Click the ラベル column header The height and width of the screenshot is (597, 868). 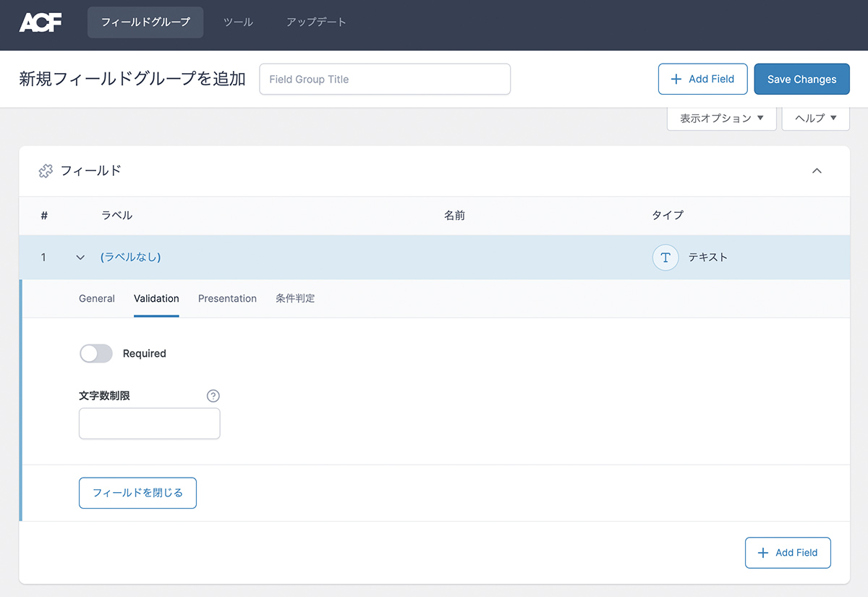click(x=116, y=216)
